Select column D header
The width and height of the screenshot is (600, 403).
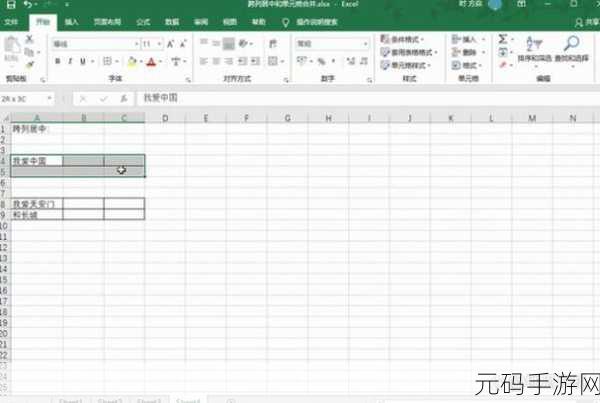click(x=165, y=118)
